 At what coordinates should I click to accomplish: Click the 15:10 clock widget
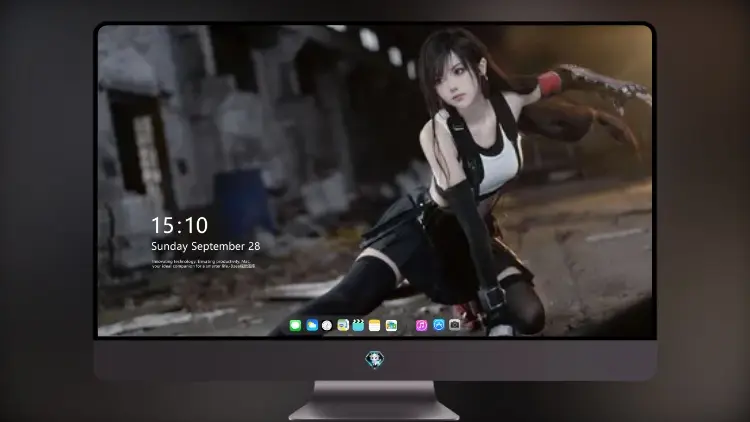pyautogui.click(x=179, y=225)
